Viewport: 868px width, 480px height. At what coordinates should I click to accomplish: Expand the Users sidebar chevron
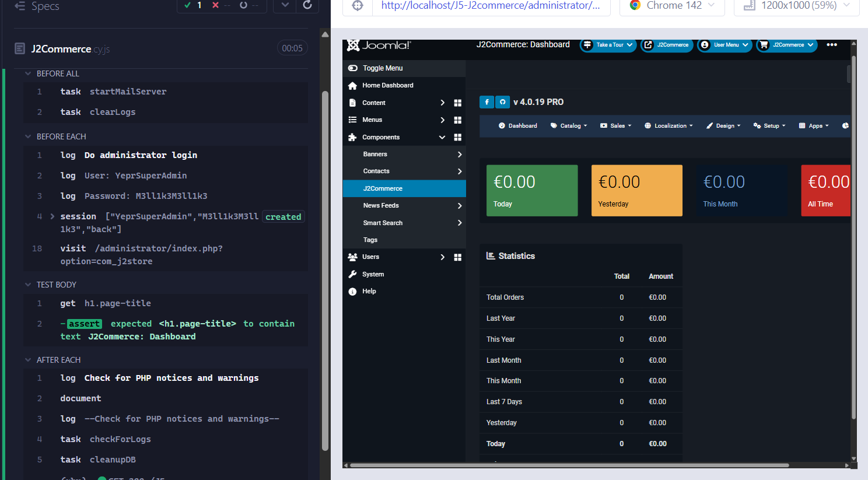click(x=442, y=257)
